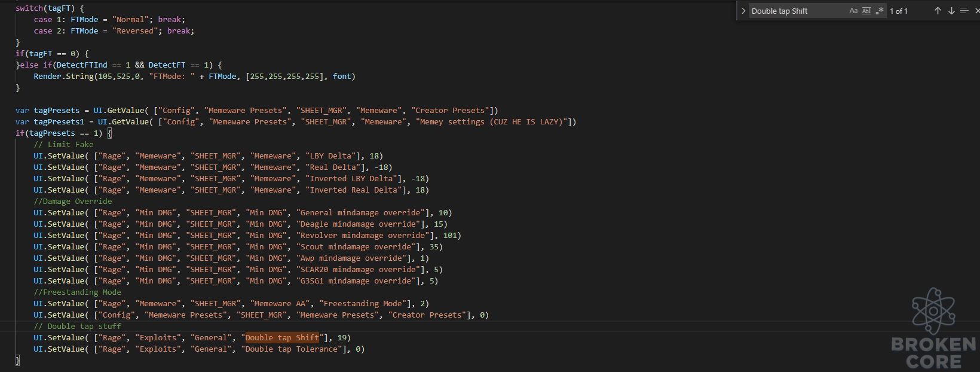Click the value 101 on Revolver line
The height and width of the screenshot is (372, 980).
click(x=449, y=236)
